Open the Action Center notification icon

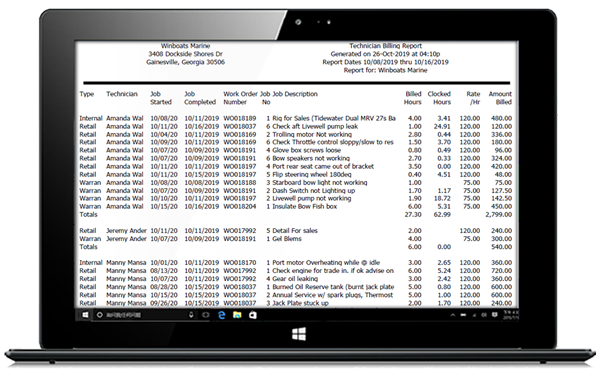(x=495, y=315)
